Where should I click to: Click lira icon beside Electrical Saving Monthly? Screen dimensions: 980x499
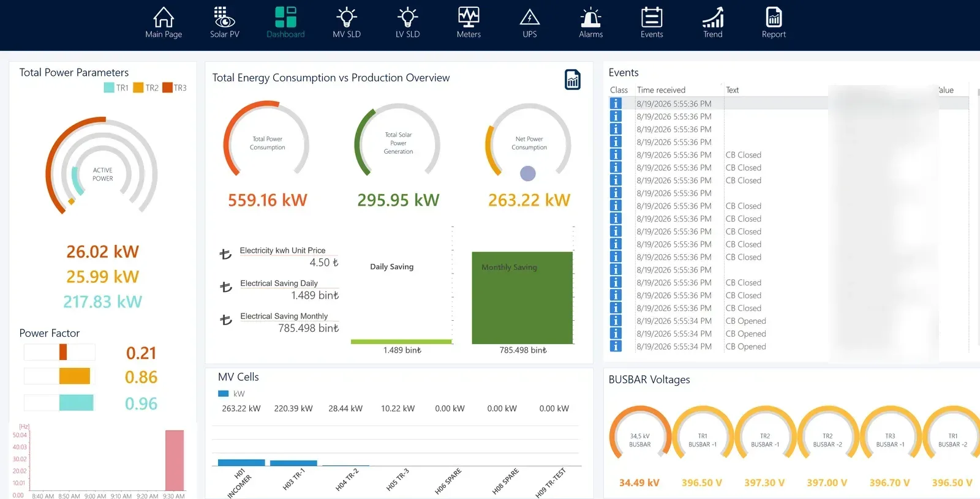point(226,320)
